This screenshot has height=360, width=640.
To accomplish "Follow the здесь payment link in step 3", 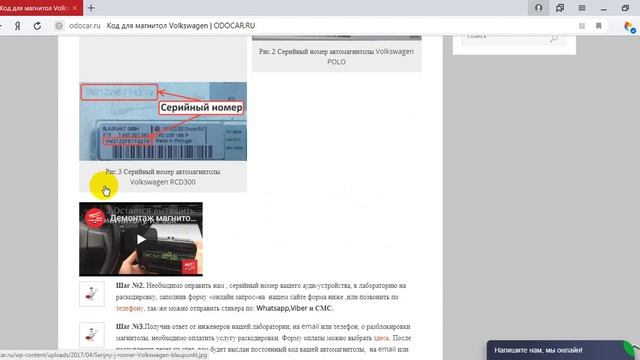I will (381, 338).
